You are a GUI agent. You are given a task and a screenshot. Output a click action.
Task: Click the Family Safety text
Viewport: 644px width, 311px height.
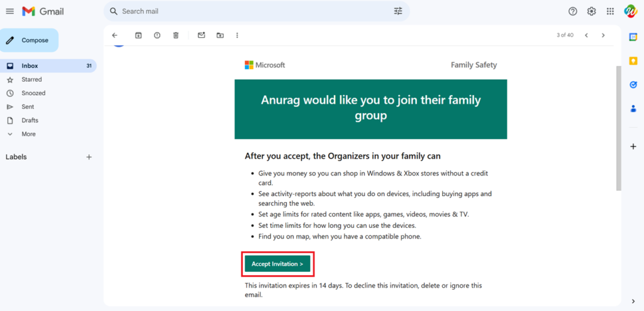pos(474,65)
